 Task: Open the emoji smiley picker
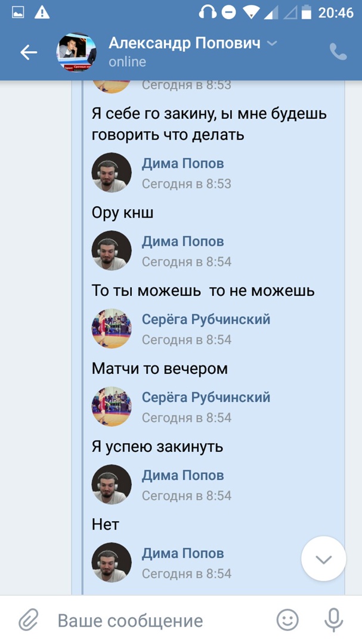[x=287, y=620]
